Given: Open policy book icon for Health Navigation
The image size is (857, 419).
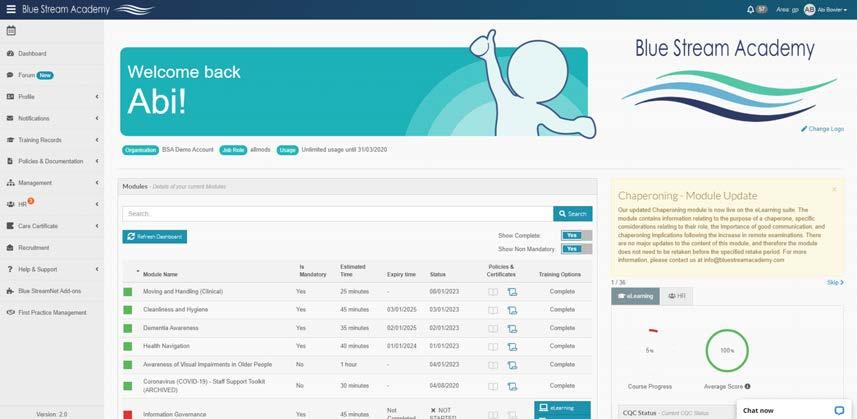Looking at the screenshot, I should coord(493,347).
